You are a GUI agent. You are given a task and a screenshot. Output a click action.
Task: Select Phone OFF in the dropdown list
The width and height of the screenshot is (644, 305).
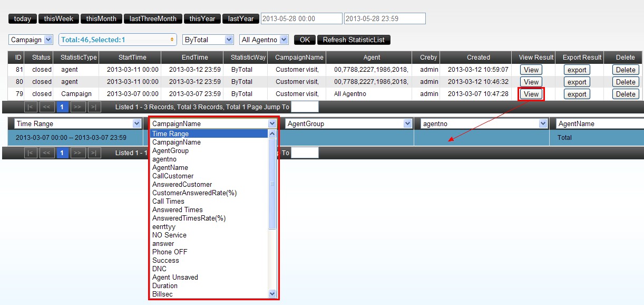click(170, 252)
